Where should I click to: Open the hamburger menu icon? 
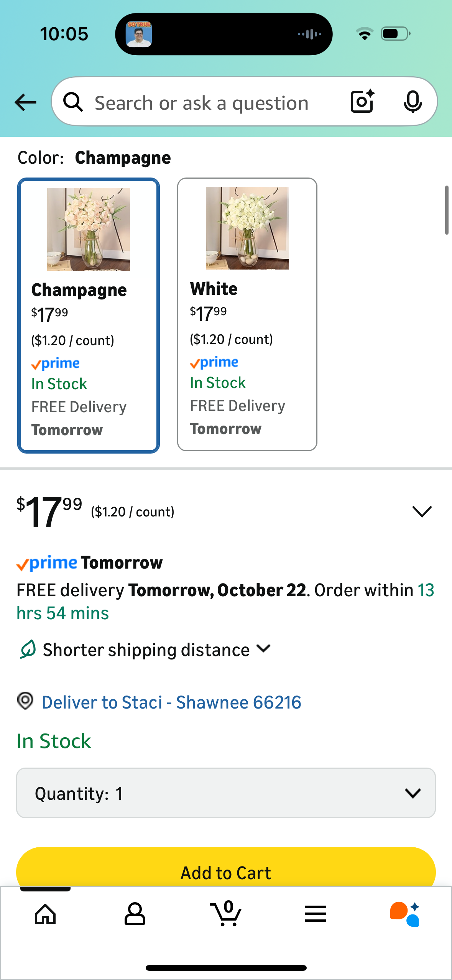(316, 914)
